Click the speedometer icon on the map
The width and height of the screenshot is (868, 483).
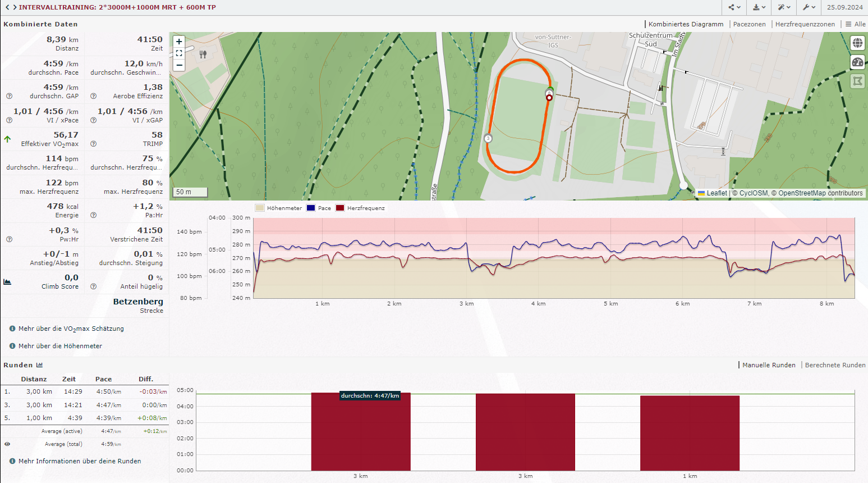857,62
